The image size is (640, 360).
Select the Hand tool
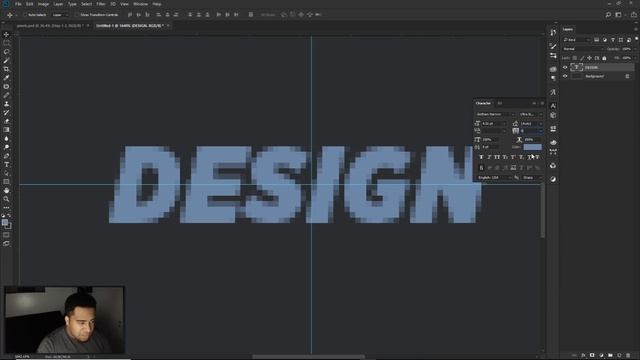(x=6, y=191)
